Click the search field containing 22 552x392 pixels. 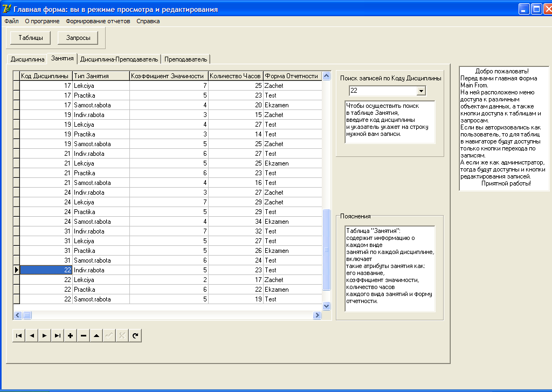point(383,91)
